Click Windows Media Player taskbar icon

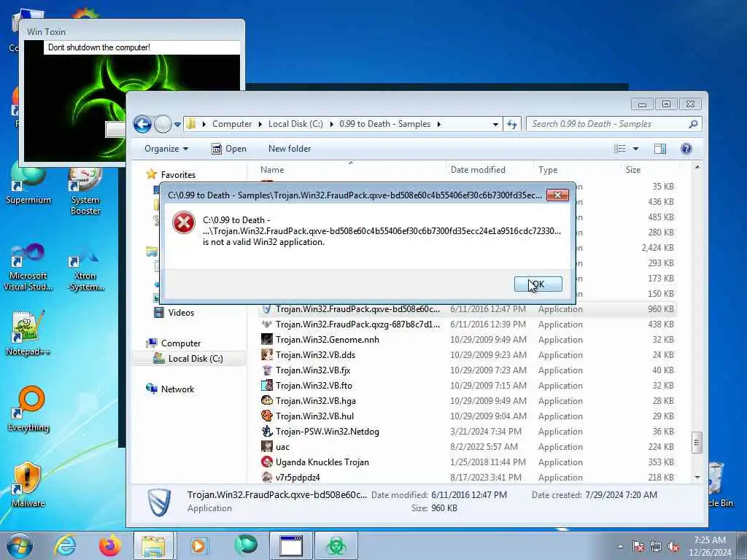pyautogui.click(x=199, y=545)
